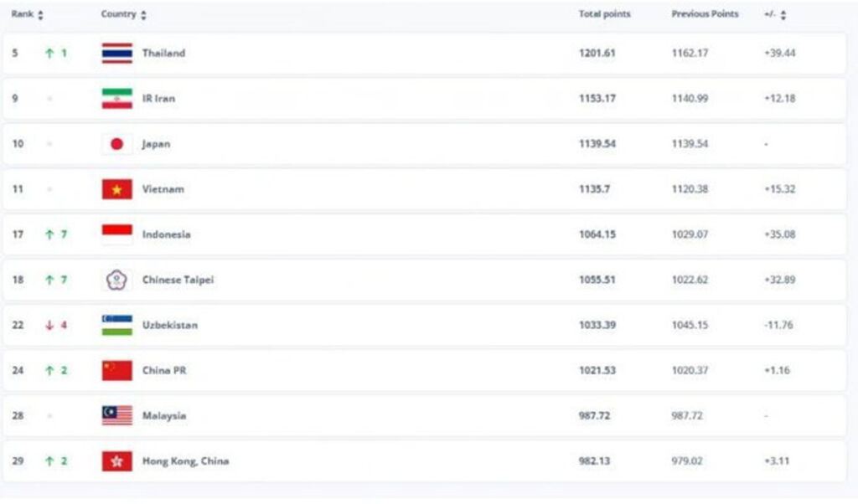
Task: Click the Chinese Taipei emblem icon
Action: [116, 280]
